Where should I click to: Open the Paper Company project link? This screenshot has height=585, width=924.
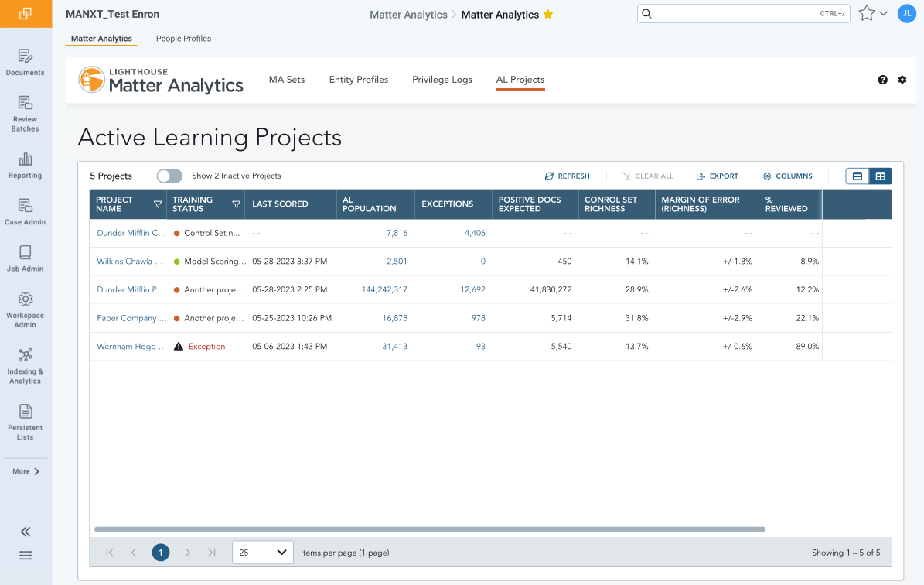pyautogui.click(x=131, y=318)
